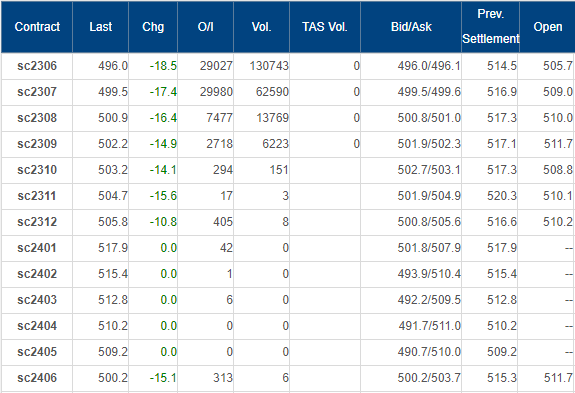Click volume 62590
The width and height of the screenshot is (575, 393).
[272, 92]
